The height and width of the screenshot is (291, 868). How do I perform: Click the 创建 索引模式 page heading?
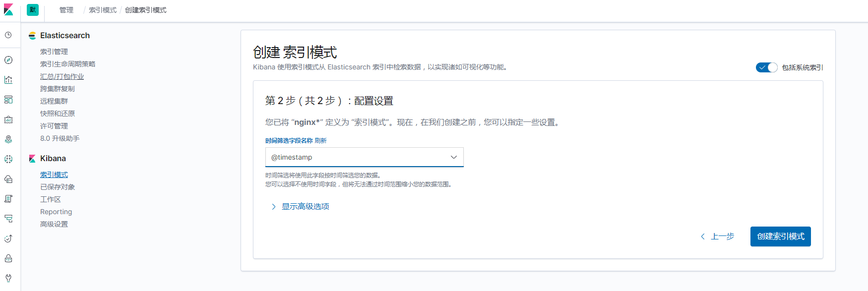tap(295, 52)
